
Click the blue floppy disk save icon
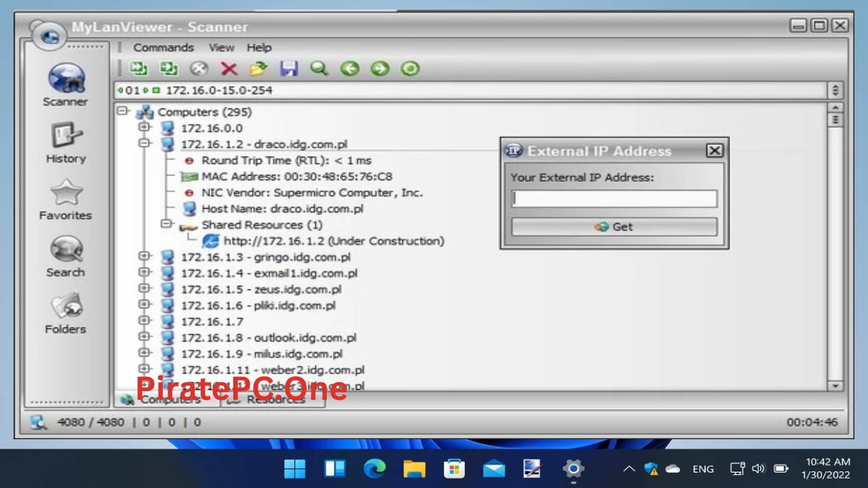(289, 68)
